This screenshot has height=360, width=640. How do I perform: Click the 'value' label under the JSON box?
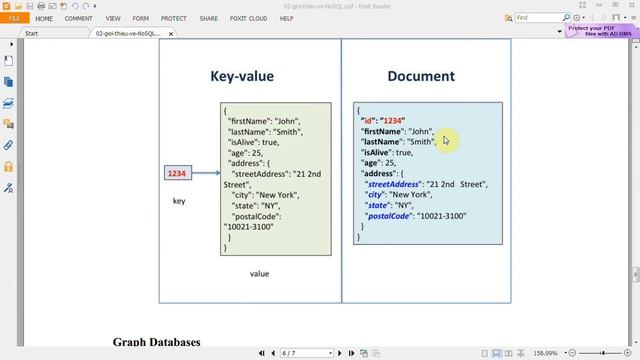click(260, 274)
